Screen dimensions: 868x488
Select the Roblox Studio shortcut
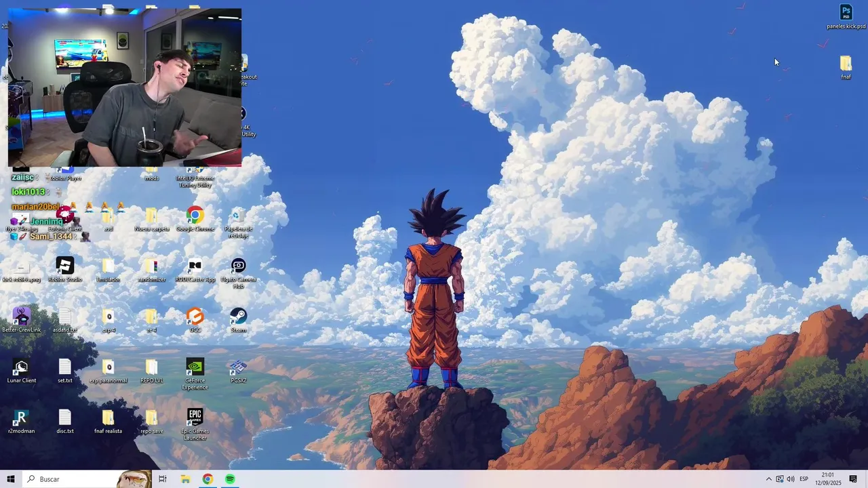(65, 270)
